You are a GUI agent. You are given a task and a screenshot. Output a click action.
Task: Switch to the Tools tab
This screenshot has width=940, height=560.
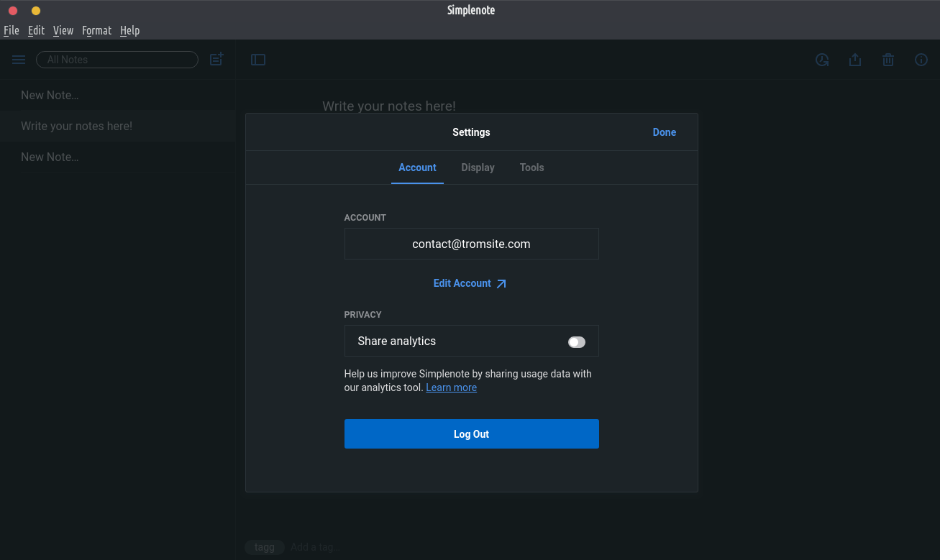531,167
